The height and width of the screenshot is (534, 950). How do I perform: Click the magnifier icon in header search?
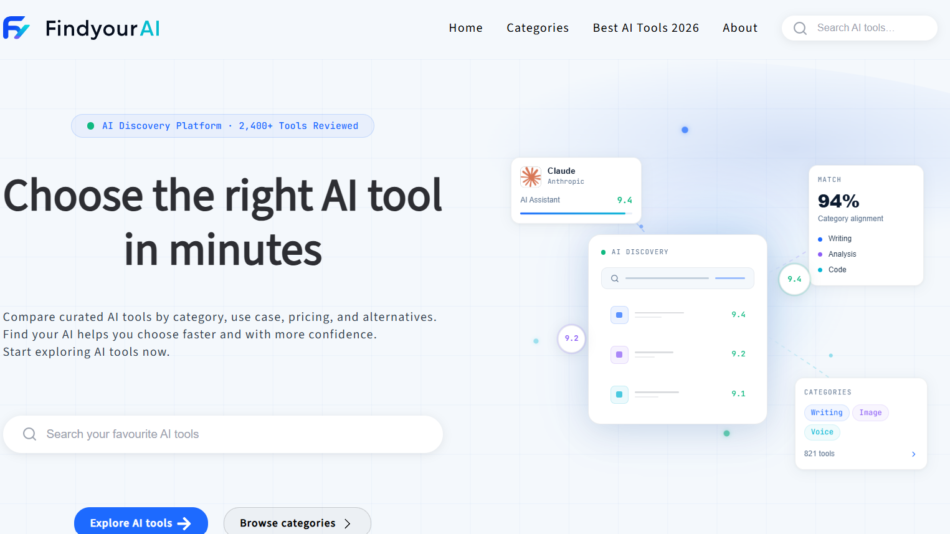pyautogui.click(x=800, y=28)
